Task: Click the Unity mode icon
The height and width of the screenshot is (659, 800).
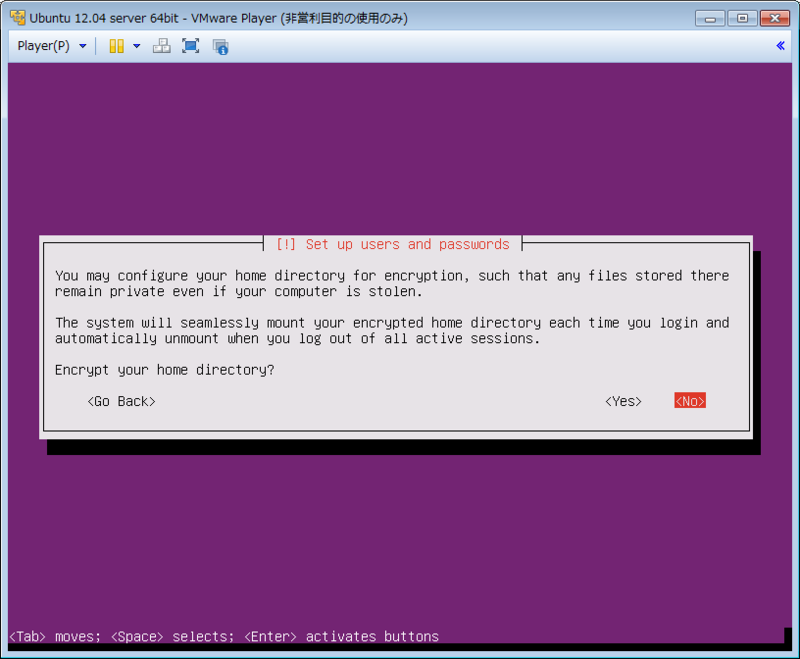Action: pyautogui.click(x=220, y=46)
